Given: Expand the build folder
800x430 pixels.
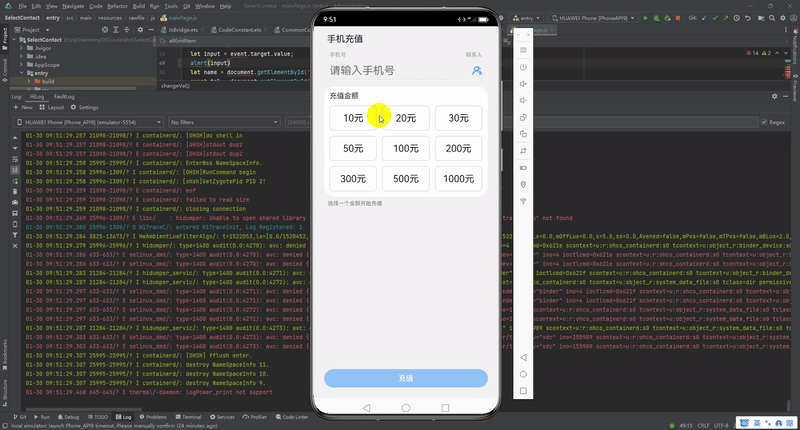Looking at the screenshot, I should pos(29,81).
